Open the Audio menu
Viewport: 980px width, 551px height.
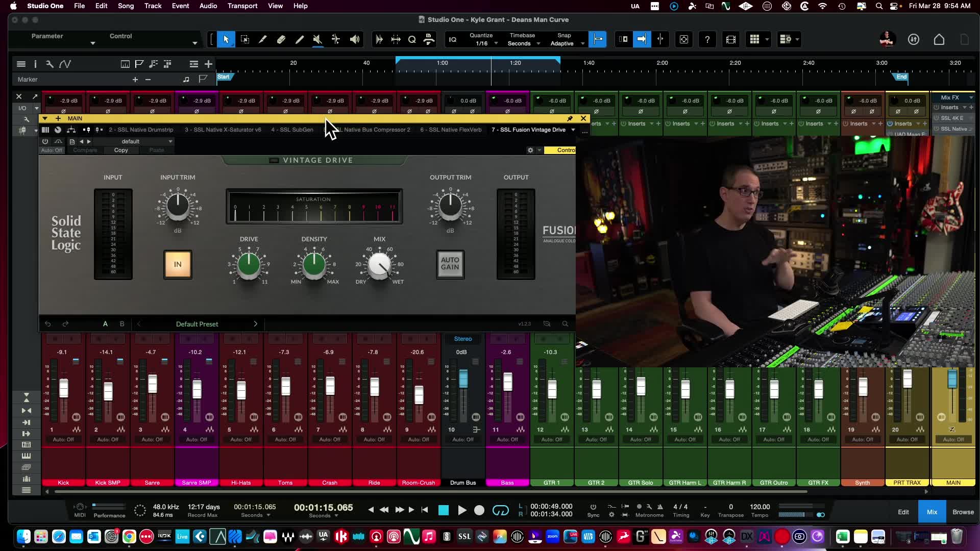pyautogui.click(x=208, y=6)
